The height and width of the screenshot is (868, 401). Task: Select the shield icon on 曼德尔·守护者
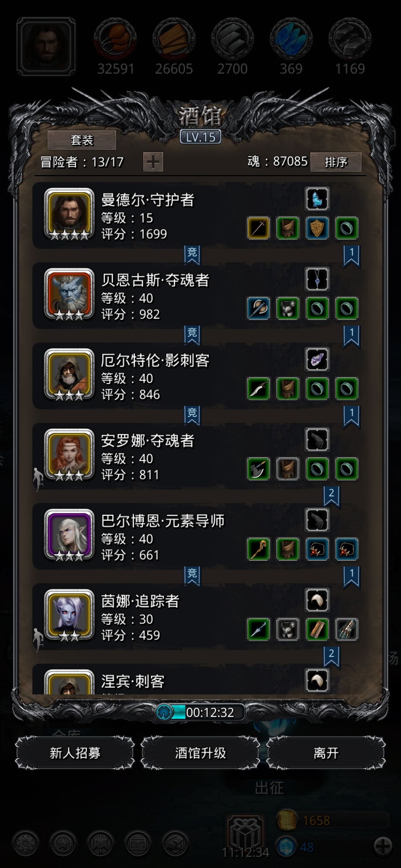(317, 228)
